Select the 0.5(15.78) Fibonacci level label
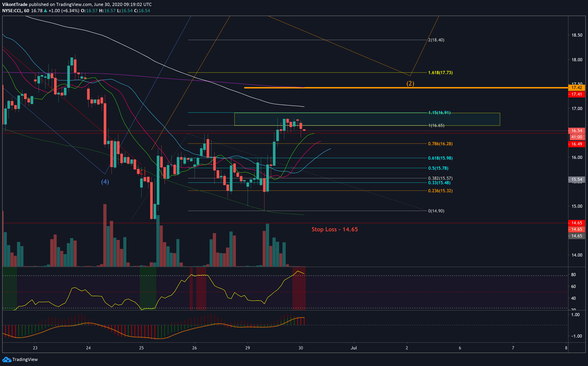Image resolution: width=588 pixels, height=366 pixels. pyautogui.click(x=438, y=168)
